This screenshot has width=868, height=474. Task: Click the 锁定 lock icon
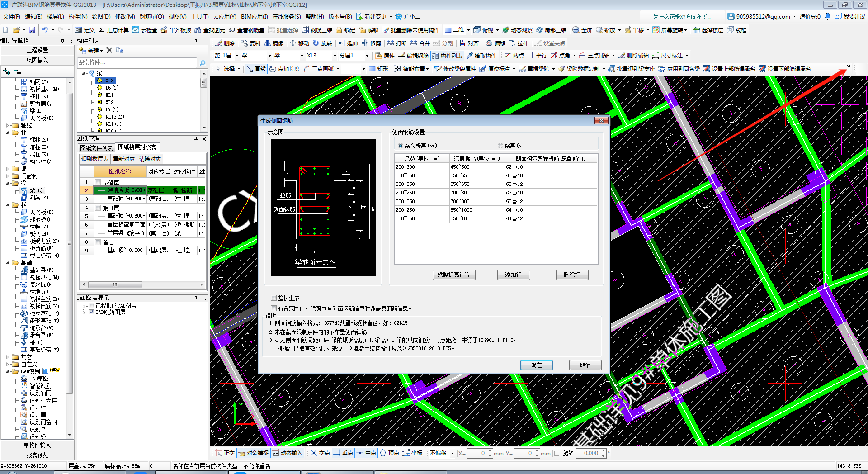coord(345,30)
